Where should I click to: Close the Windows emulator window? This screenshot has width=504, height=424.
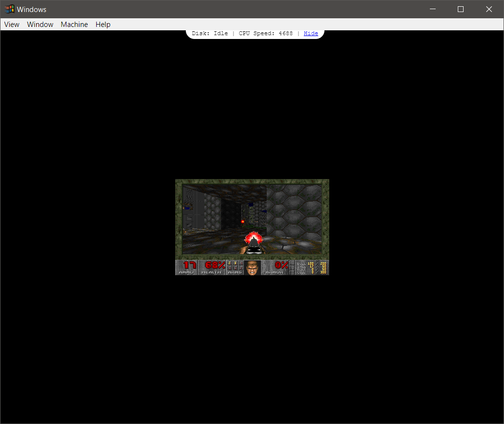(489, 9)
